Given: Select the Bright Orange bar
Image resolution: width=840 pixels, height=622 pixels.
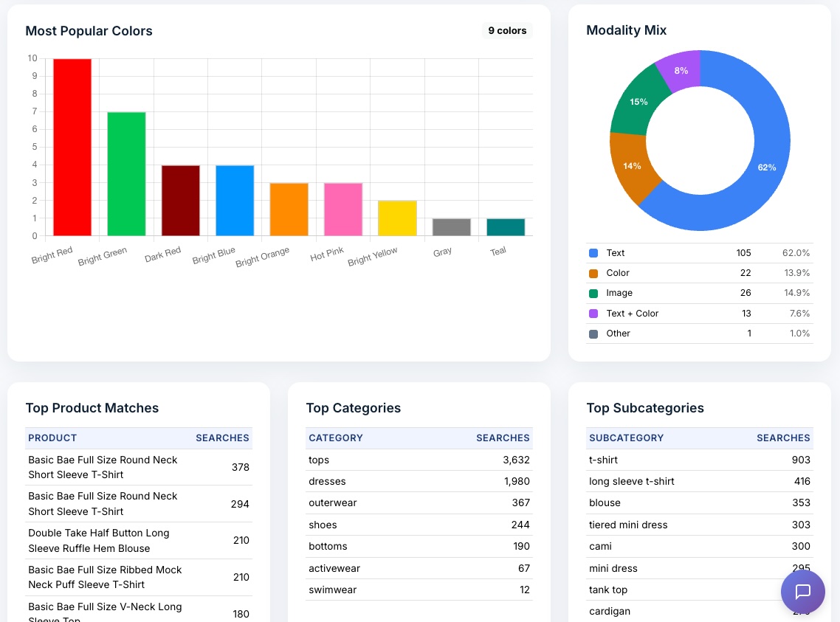Looking at the screenshot, I should coord(289,210).
